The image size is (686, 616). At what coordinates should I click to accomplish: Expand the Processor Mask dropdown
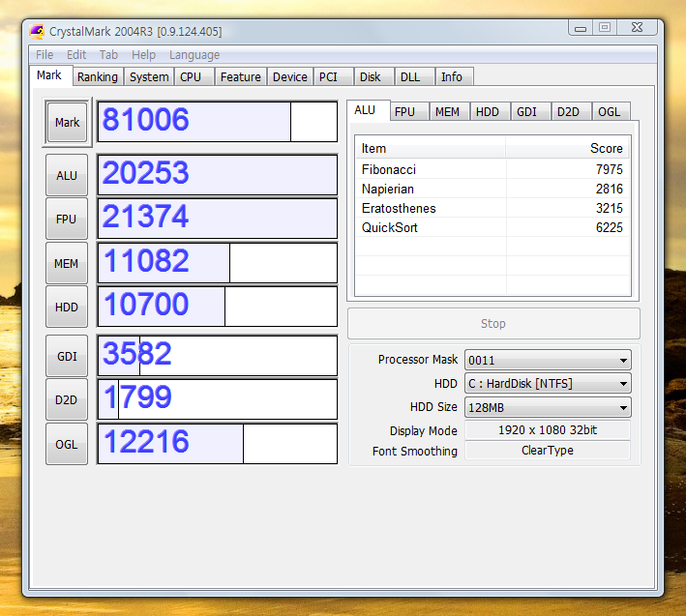pos(548,361)
